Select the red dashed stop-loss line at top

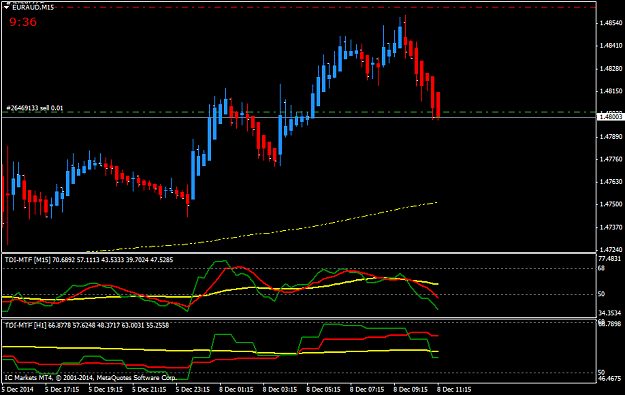[299, 7]
